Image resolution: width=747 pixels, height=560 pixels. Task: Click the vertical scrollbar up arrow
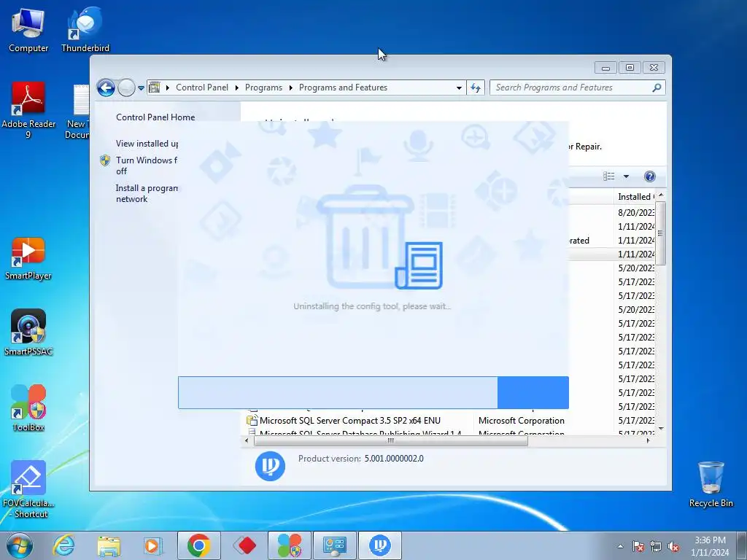[661, 195]
